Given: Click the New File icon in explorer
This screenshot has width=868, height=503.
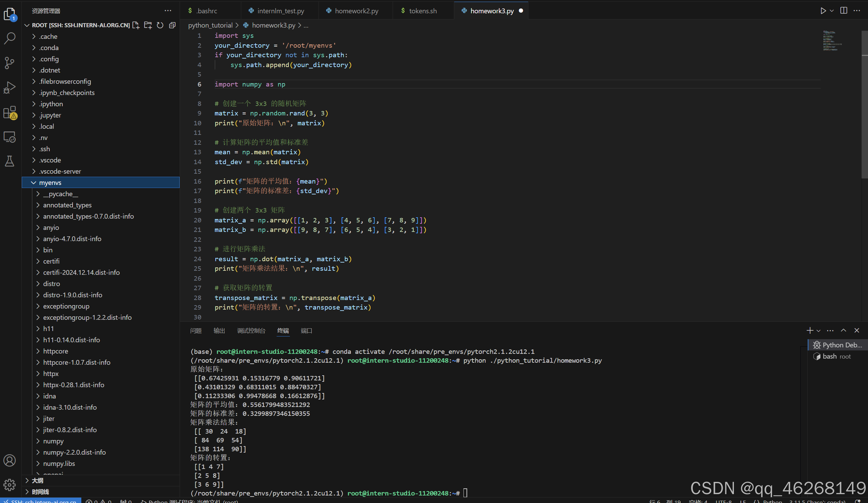Looking at the screenshot, I should tap(136, 25).
